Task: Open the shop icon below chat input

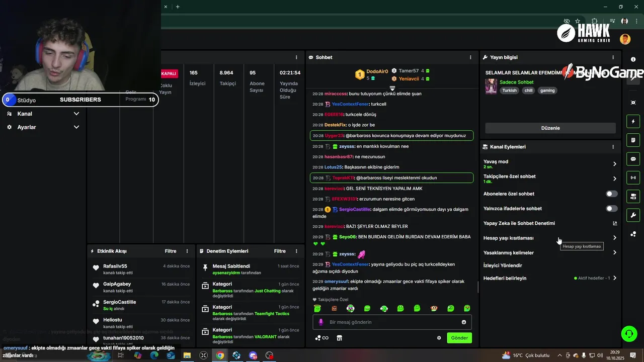Action: [339, 338]
